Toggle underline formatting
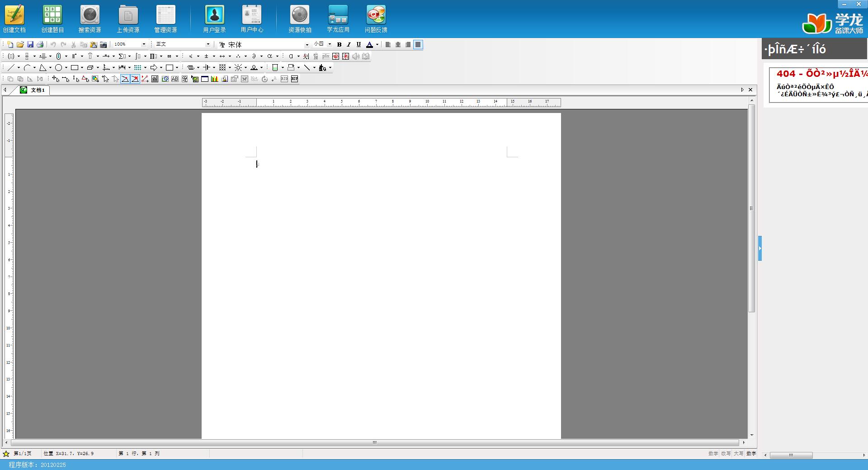 coord(359,44)
